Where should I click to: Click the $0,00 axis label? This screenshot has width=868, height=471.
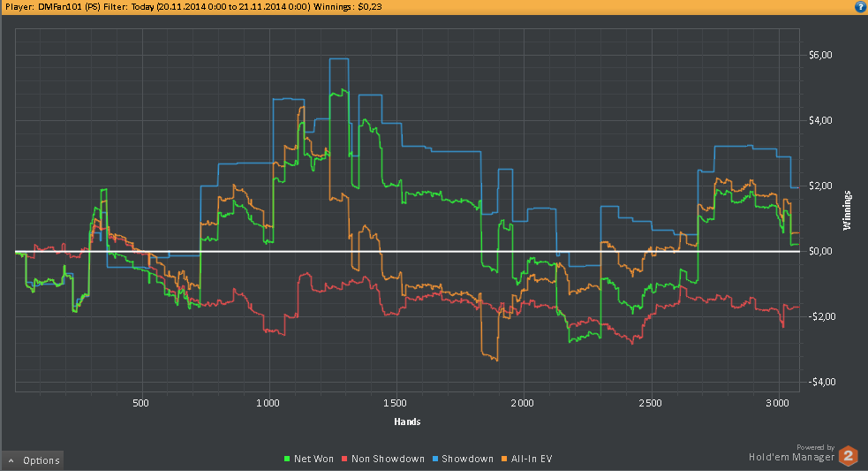click(x=820, y=251)
